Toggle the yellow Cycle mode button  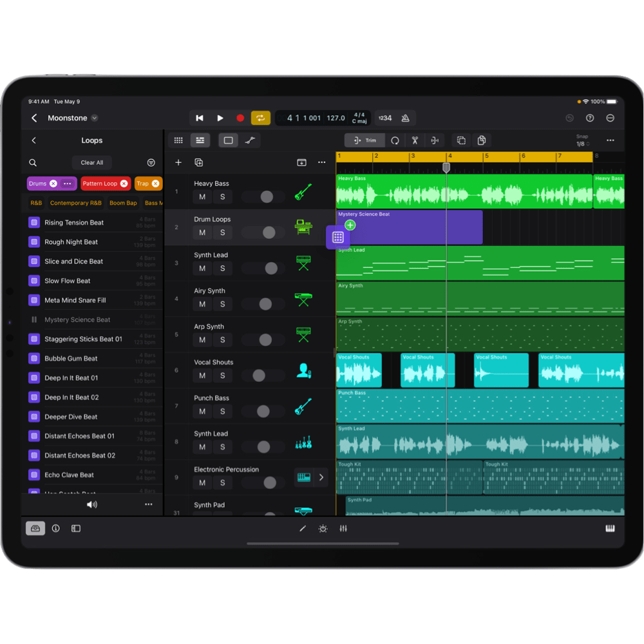click(x=260, y=118)
